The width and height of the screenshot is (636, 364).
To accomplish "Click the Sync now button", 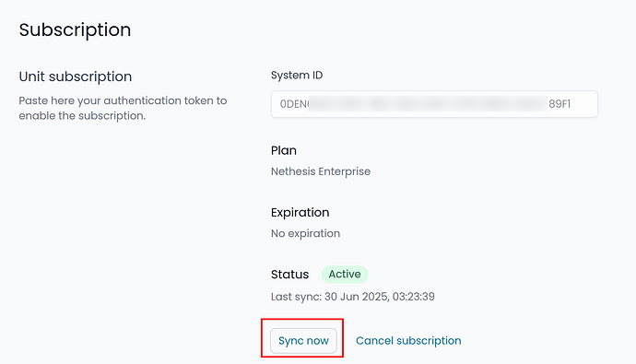I will click(303, 340).
